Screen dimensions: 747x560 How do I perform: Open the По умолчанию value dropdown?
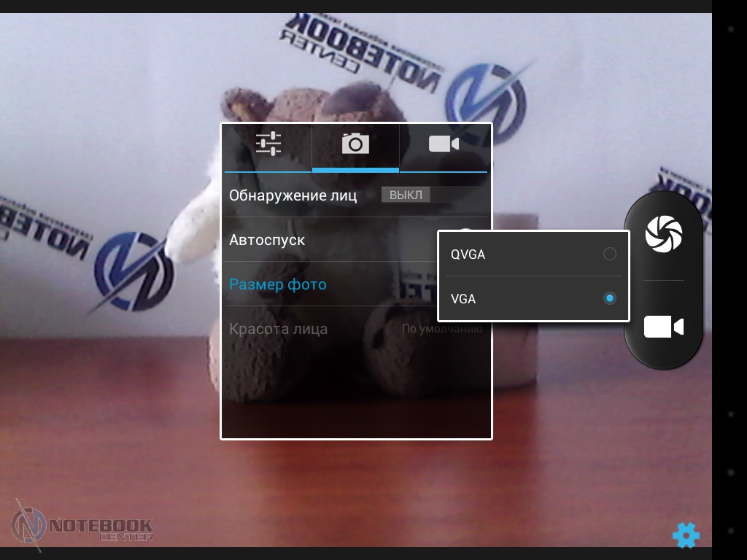tap(442, 329)
